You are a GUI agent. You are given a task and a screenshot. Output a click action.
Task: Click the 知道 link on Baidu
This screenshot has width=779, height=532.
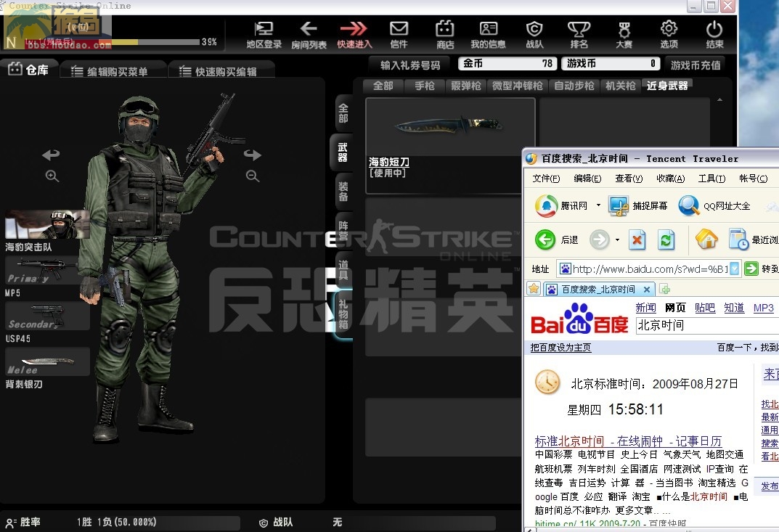[734, 308]
